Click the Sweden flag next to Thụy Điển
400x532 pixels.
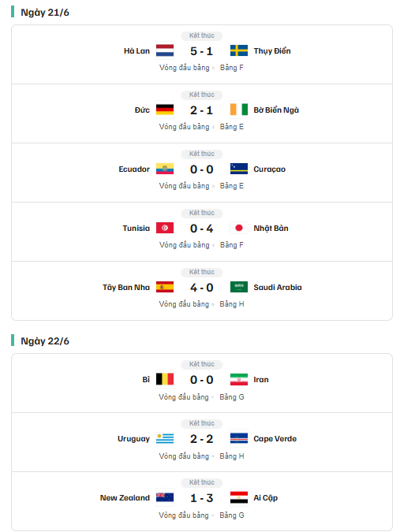(239, 51)
